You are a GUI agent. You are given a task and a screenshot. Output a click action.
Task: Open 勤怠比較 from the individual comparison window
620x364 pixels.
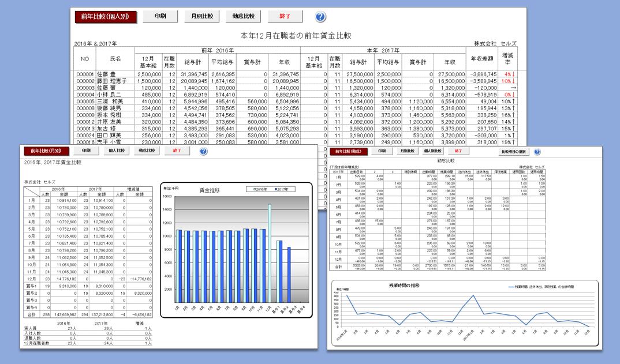(243, 16)
